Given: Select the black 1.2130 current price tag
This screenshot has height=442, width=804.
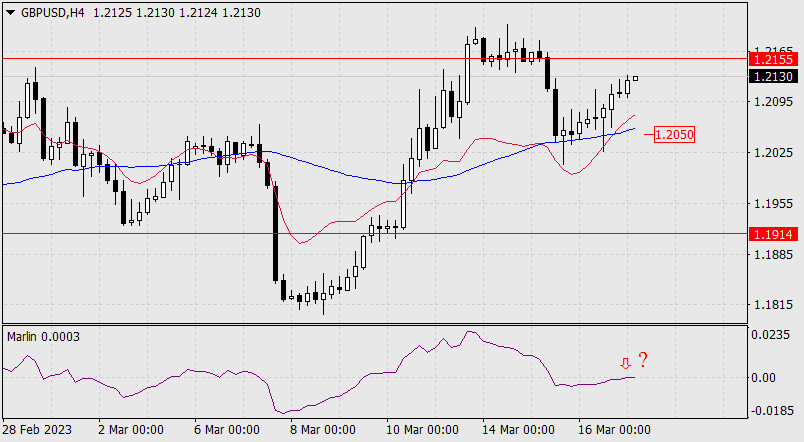Looking at the screenshot, I should tap(774, 76).
